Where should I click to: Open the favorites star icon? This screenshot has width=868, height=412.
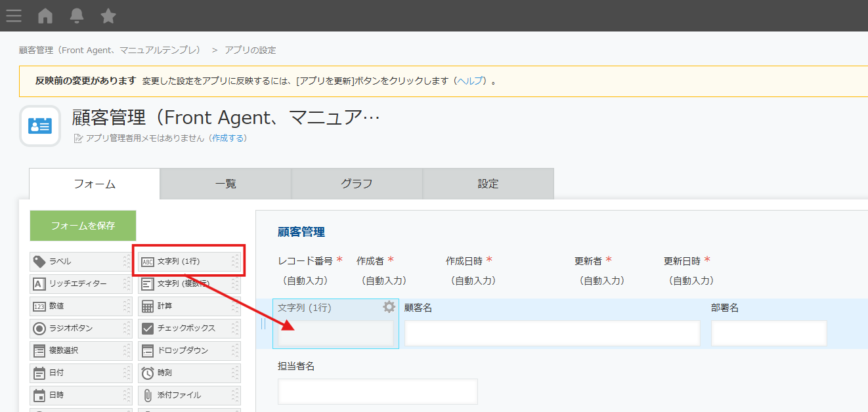[108, 16]
